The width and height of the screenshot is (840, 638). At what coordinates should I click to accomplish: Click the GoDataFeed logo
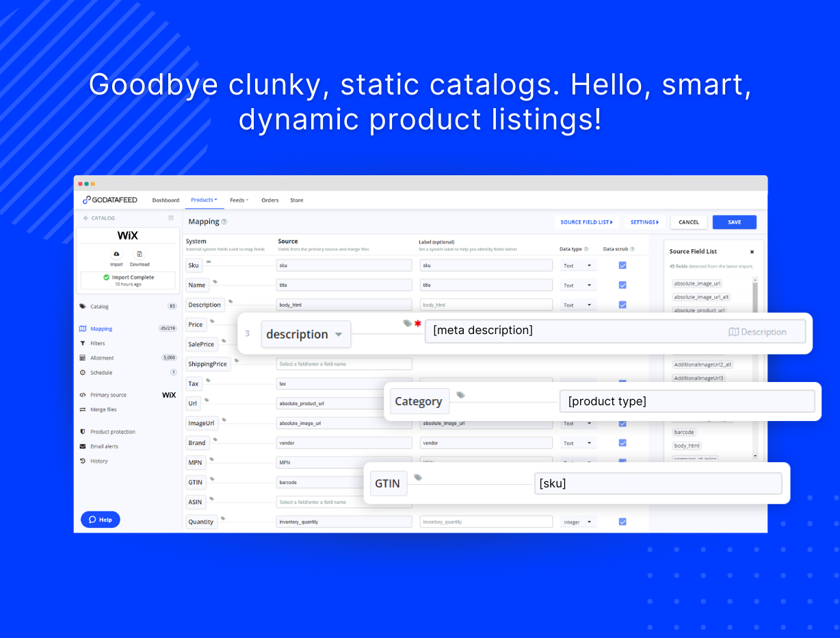[110, 200]
